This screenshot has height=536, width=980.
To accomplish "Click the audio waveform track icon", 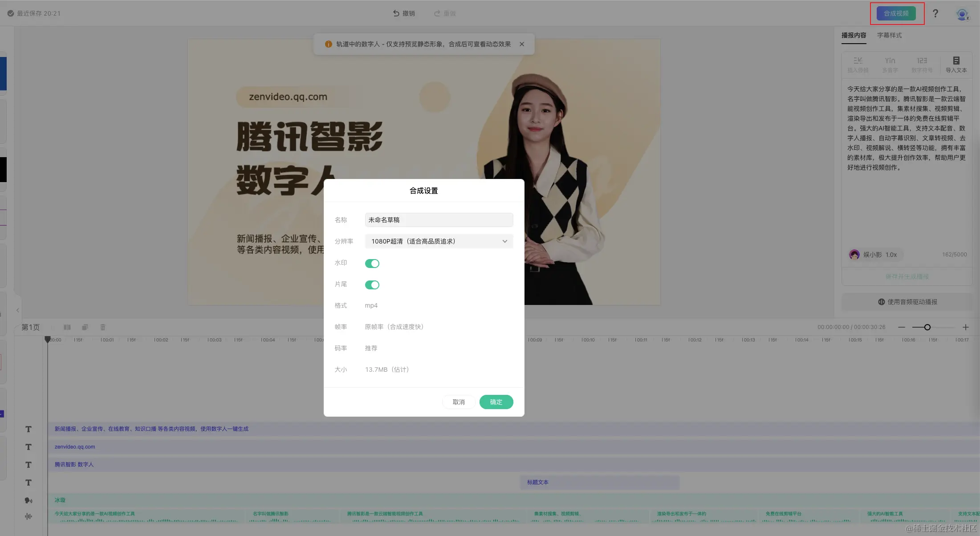I will (x=28, y=516).
